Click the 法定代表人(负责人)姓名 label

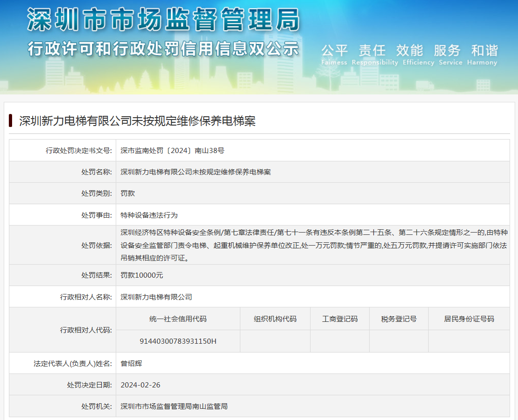(x=73, y=364)
